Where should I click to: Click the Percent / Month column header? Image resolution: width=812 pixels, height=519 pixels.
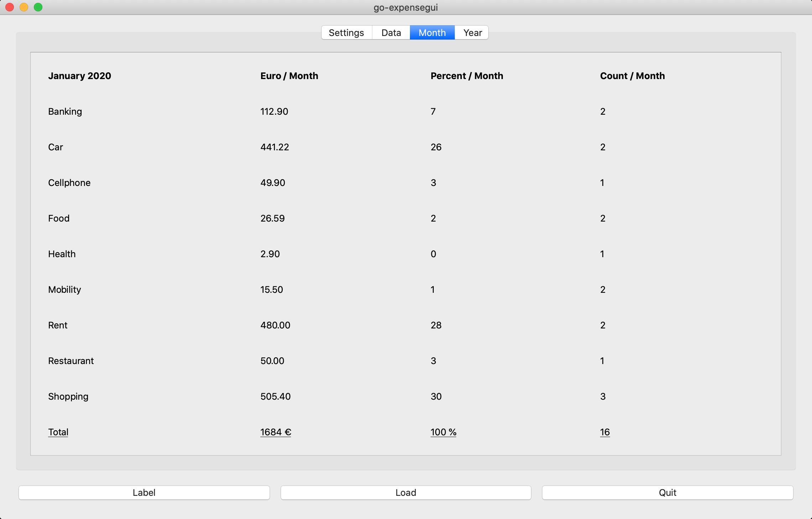[467, 76]
